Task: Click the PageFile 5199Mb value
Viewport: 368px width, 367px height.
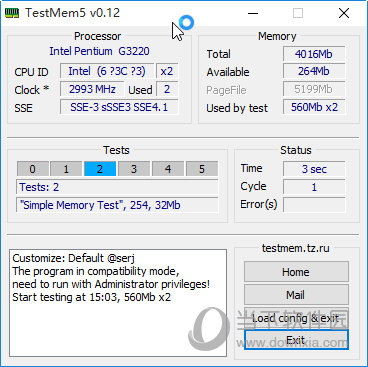Action: (314, 89)
